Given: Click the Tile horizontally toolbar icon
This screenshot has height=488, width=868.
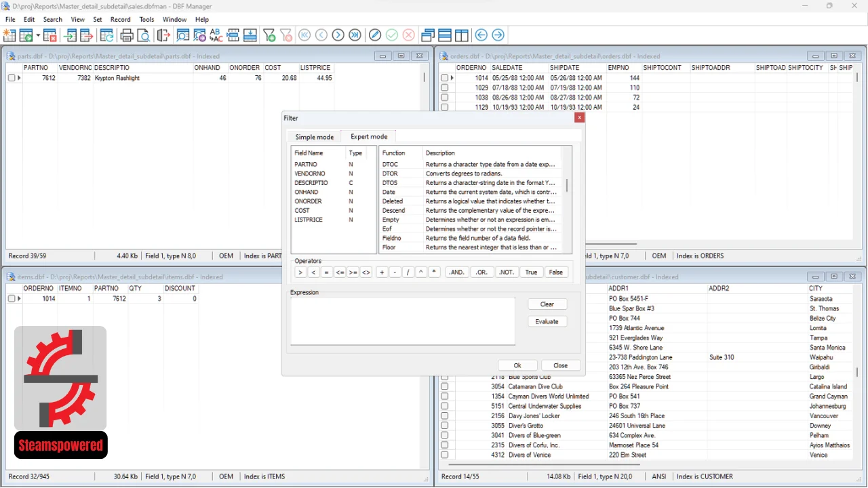Looking at the screenshot, I should pyautogui.click(x=445, y=35).
